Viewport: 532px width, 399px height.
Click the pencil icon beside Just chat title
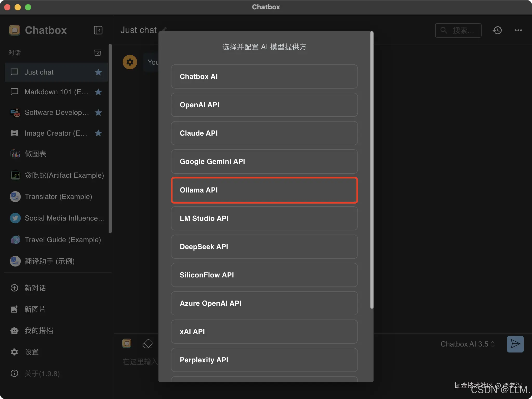[x=164, y=29]
